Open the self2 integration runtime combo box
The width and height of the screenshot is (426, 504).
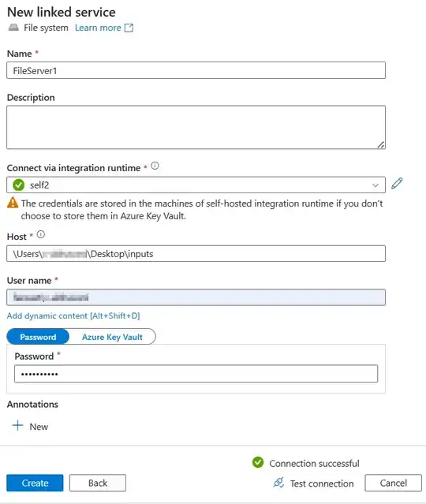[x=196, y=185]
